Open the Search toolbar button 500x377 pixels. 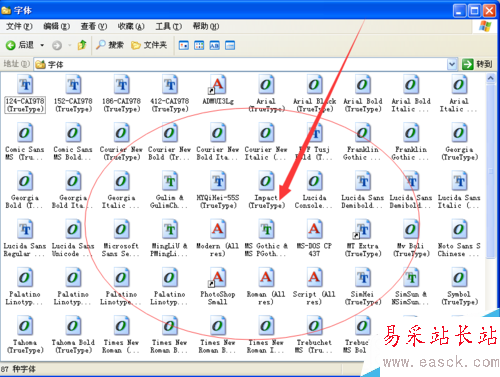click(110, 45)
